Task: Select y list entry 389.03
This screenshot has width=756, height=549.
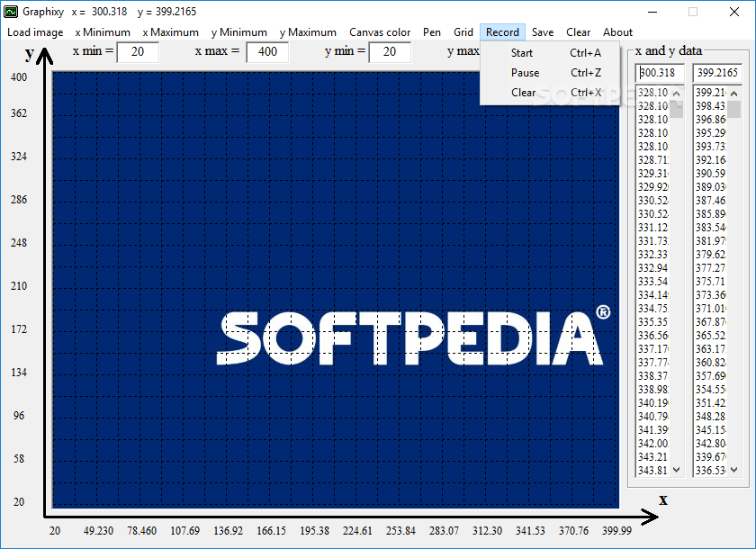Action: [711, 187]
